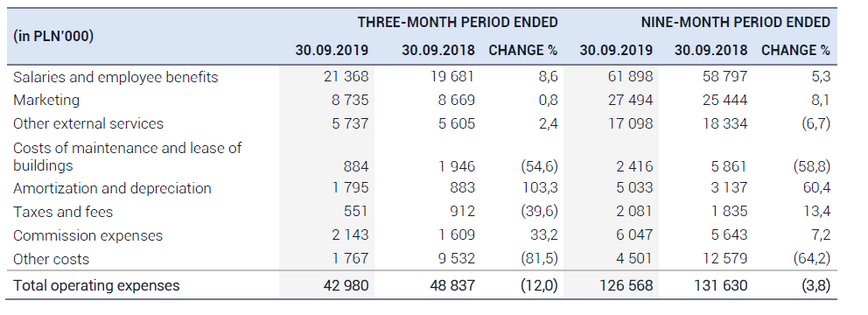868x315 pixels.
Task: Click the 21 368 salaries value
Action: [x=346, y=77]
